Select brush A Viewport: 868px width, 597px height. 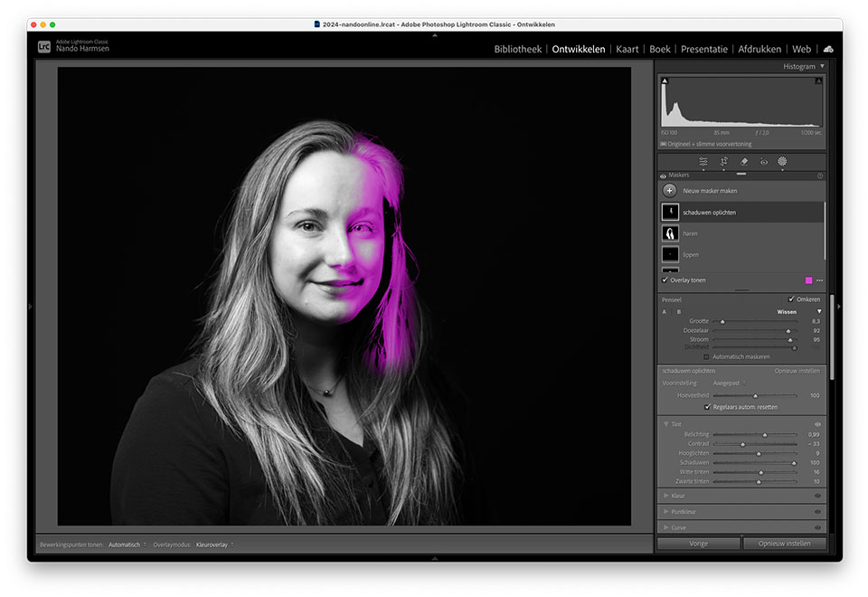click(x=665, y=312)
